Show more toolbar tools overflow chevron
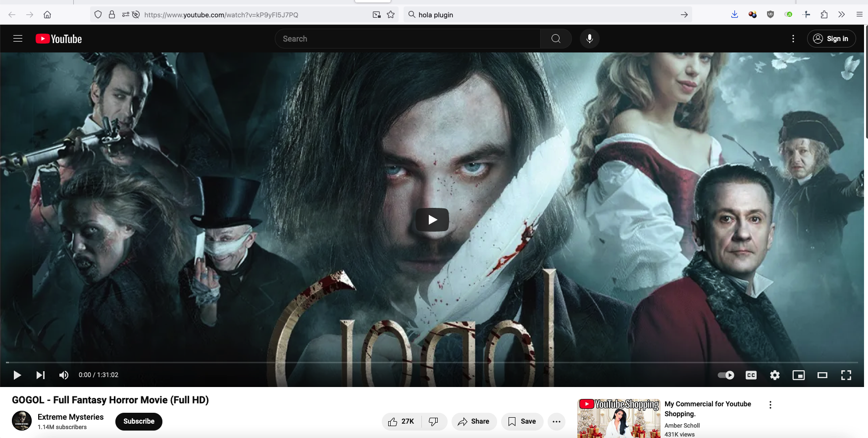The image size is (868, 438). pos(842,15)
